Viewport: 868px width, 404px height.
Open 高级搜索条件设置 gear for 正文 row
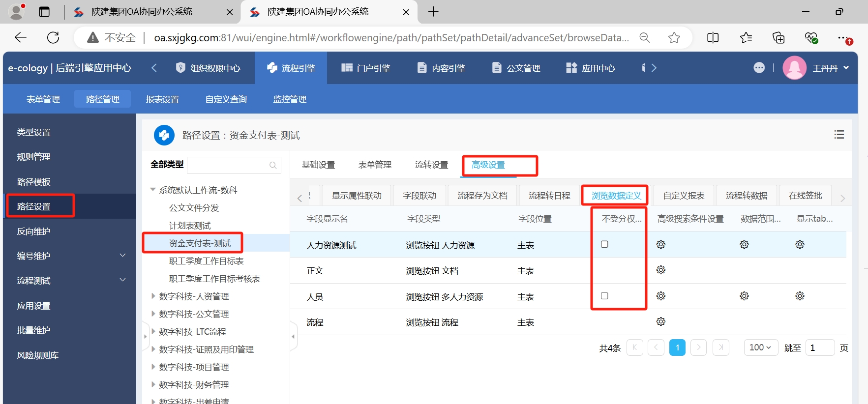coord(661,270)
